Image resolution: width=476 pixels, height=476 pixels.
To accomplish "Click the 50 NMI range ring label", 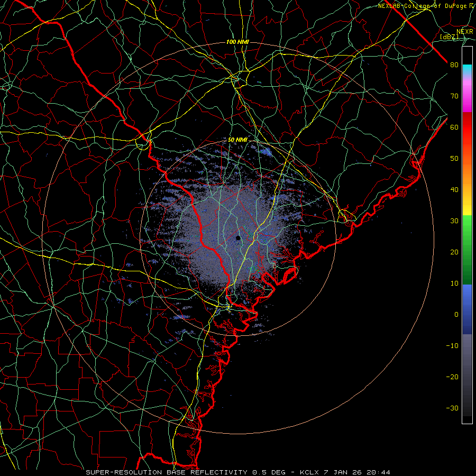I will point(237,140).
